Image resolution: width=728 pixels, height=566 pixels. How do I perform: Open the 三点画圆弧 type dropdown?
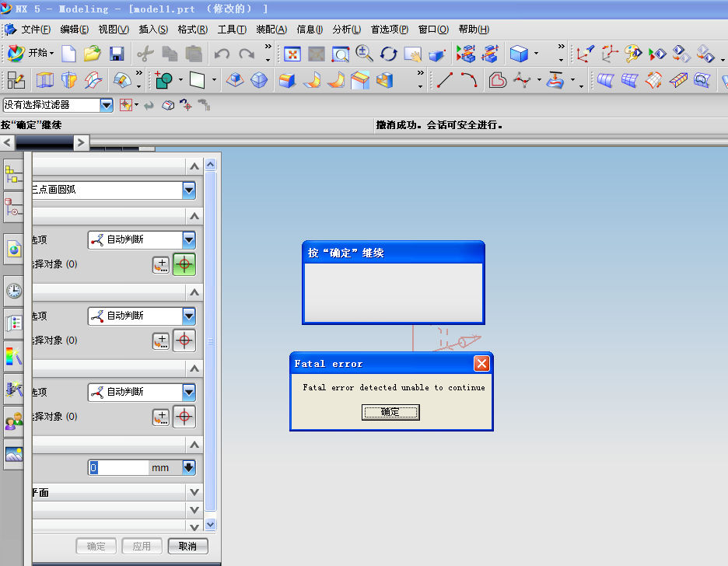tap(189, 190)
